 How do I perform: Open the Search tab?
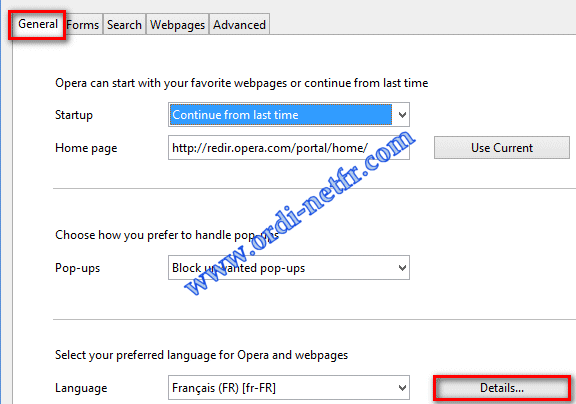(124, 25)
